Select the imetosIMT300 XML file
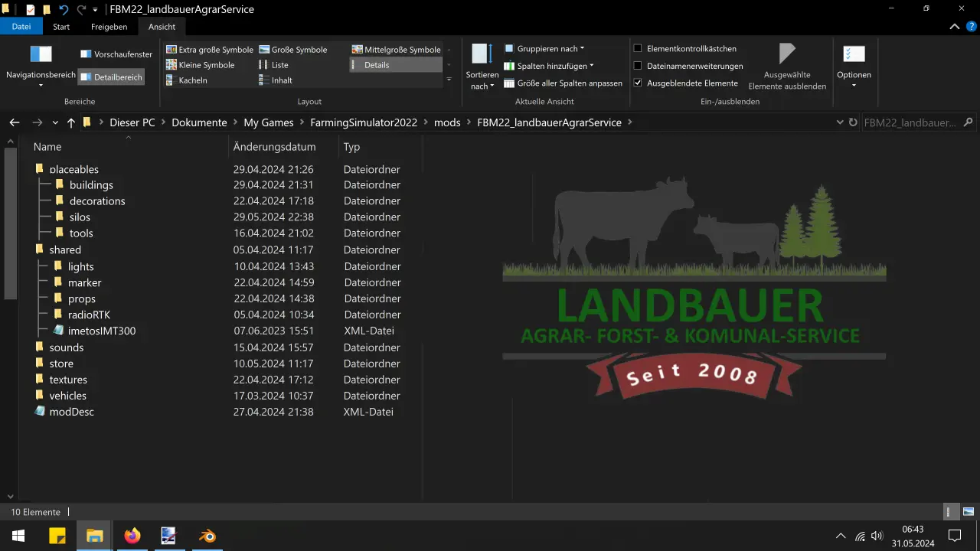Viewport: 980px width, 551px height. [x=102, y=331]
